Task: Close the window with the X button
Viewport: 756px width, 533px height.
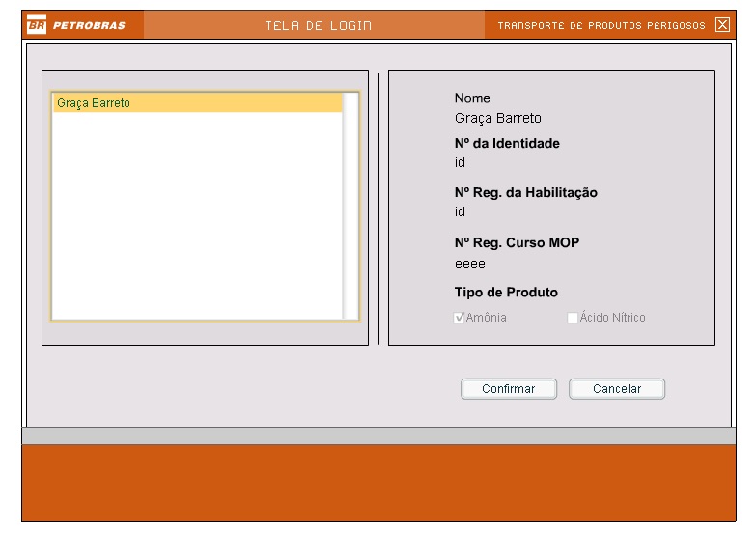Action: pos(721,24)
